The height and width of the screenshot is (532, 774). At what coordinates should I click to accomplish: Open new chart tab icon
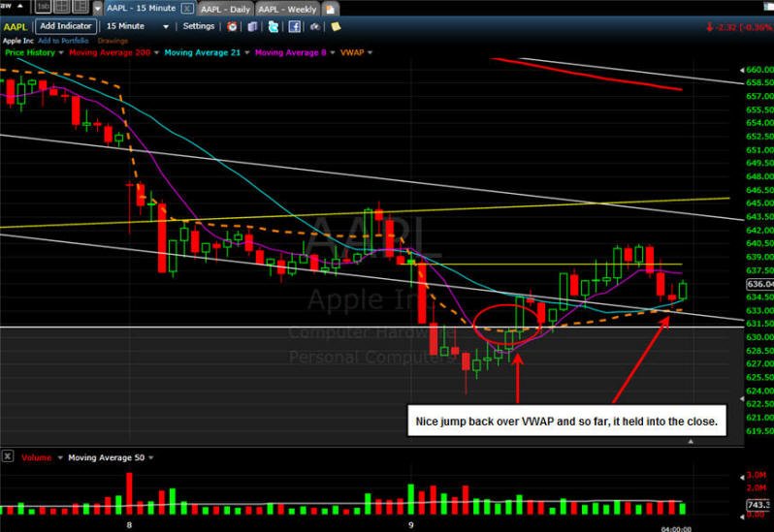330,9
